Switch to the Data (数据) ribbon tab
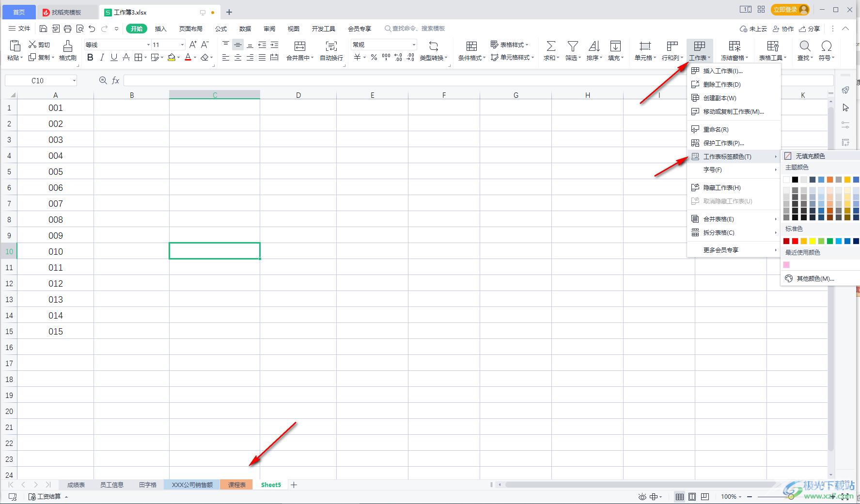 245,29
